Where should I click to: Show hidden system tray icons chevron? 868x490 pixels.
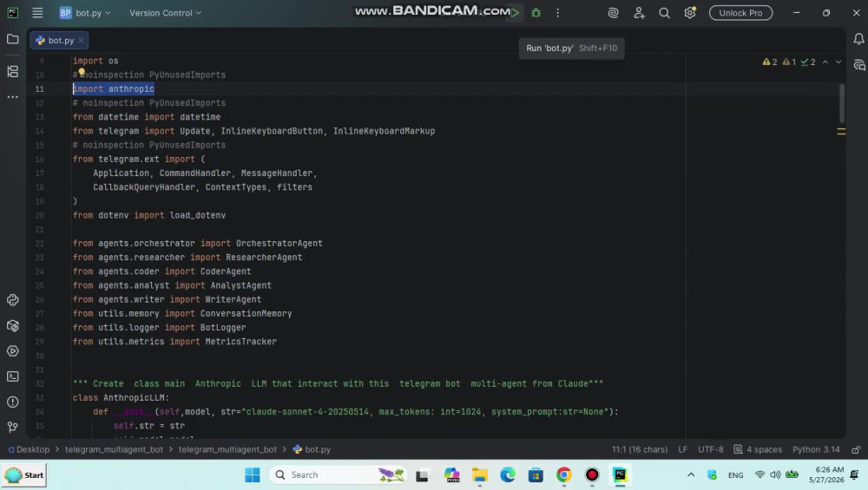691,475
